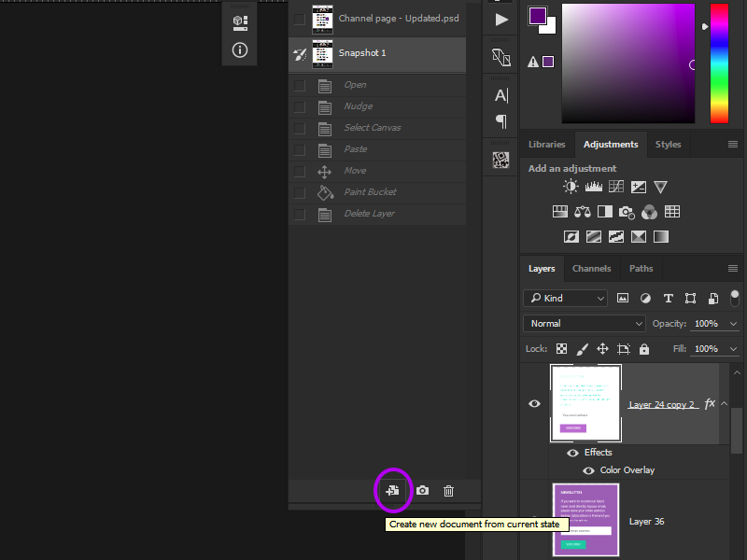
Task: Add a Brightness/Contrast adjustment
Action: pyautogui.click(x=571, y=187)
